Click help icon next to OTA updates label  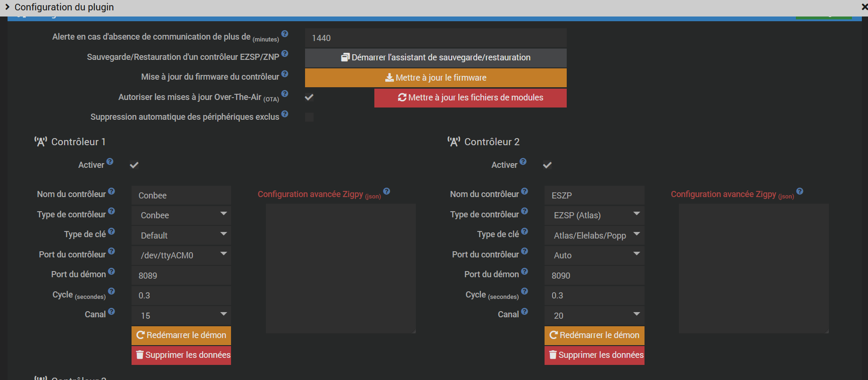coord(285,94)
